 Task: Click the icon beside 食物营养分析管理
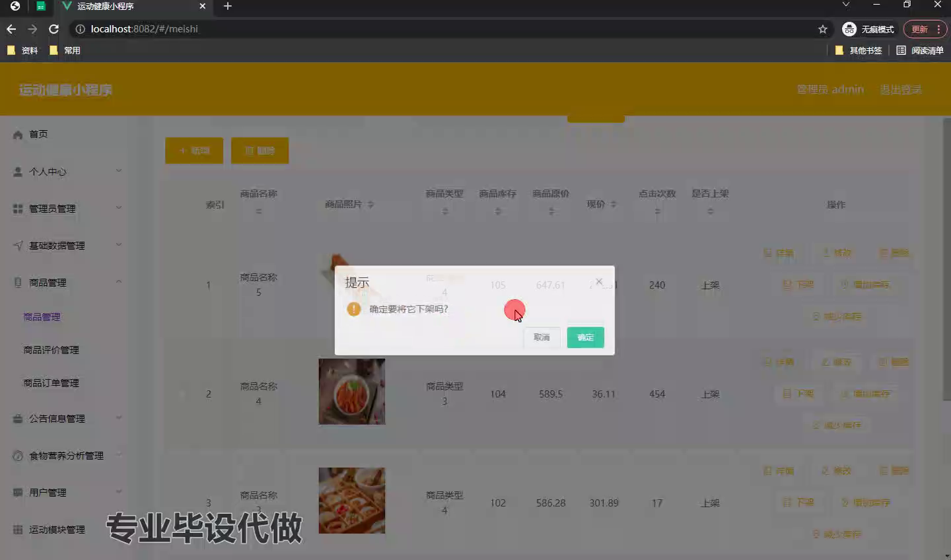coord(18,456)
